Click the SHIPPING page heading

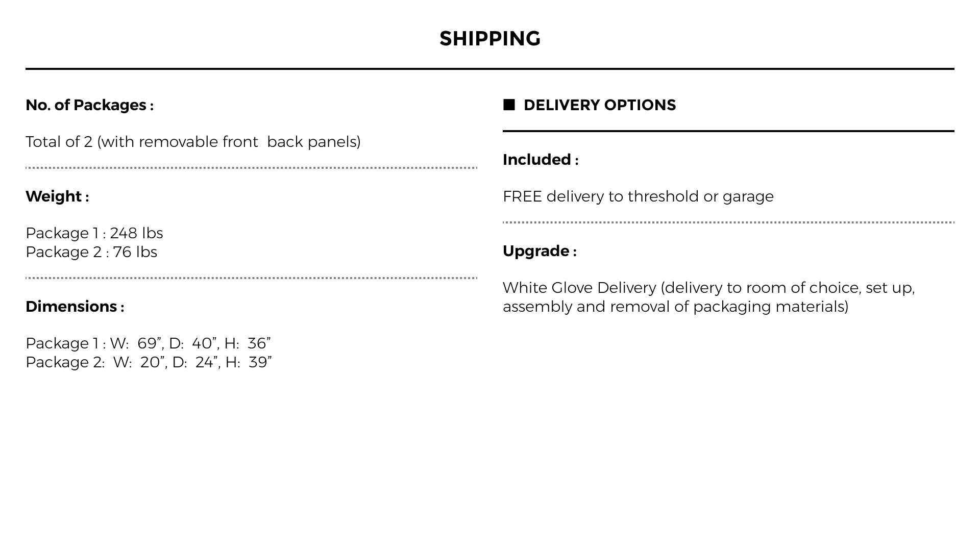click(x=490, y=39)
